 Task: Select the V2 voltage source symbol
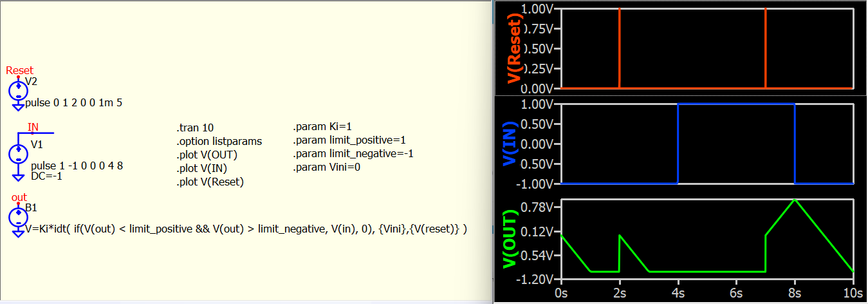coord(18,90)
